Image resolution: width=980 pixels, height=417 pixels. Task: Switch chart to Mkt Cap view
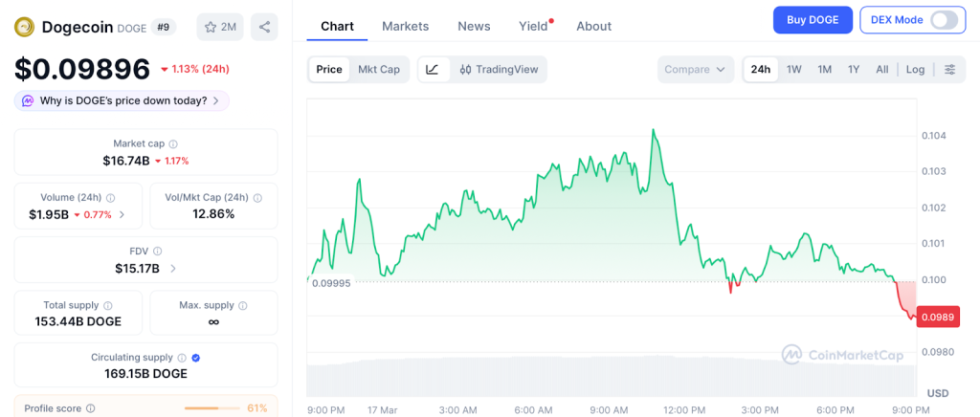coord(379,70)
